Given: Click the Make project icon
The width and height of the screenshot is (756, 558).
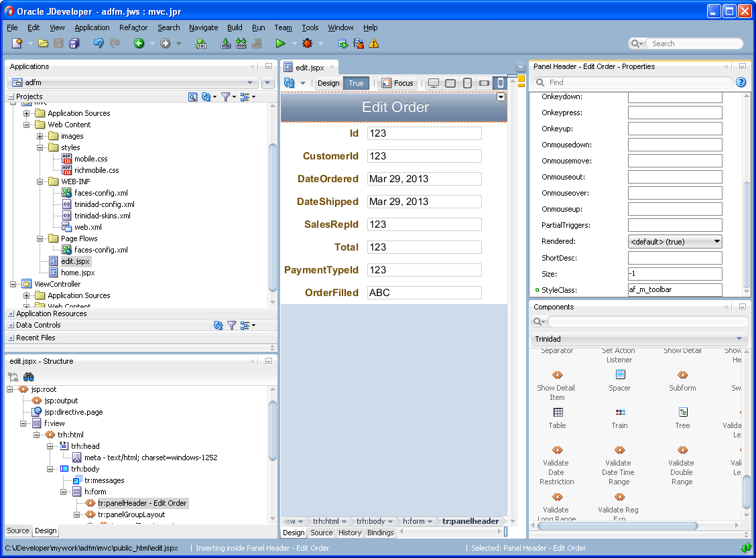Looking at the screenshot, I should click(226, 44).
